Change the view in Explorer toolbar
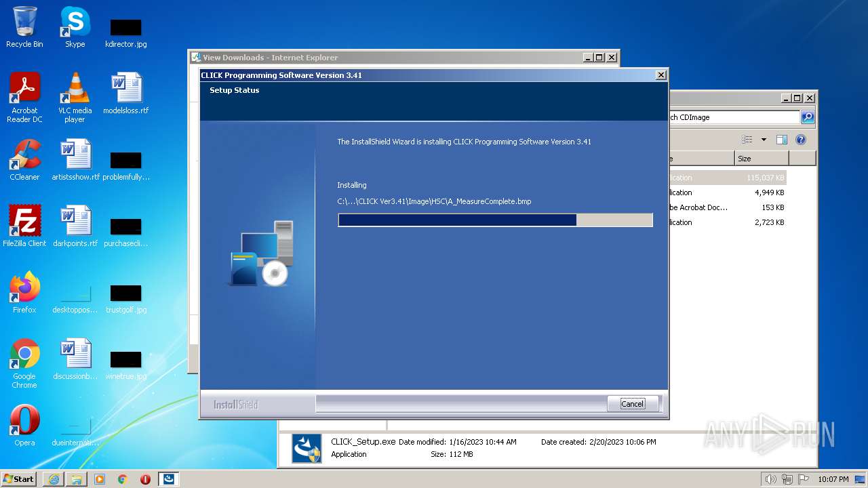Viewport: 868px width, 488px height. click(x=747, y=140)
